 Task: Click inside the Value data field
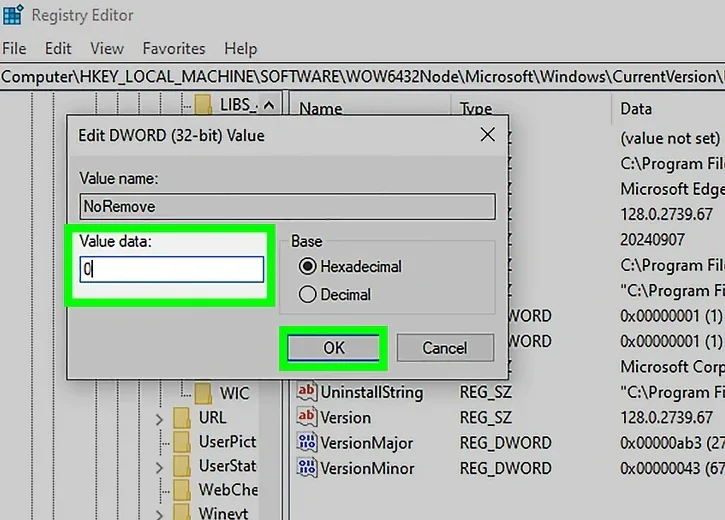(173, 269)
